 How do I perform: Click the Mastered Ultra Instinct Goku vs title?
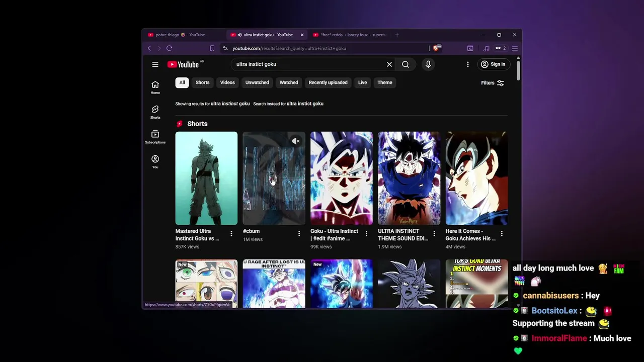[197, 235]
